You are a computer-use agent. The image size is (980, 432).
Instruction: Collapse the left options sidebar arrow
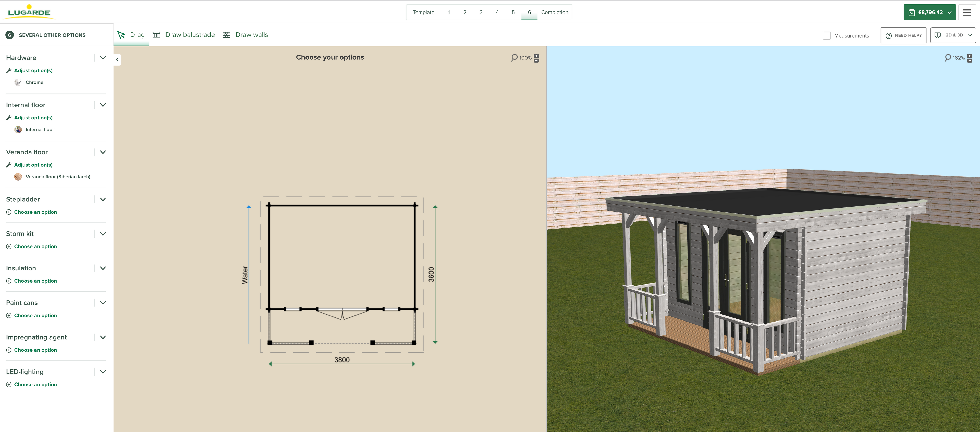[117, 60]
